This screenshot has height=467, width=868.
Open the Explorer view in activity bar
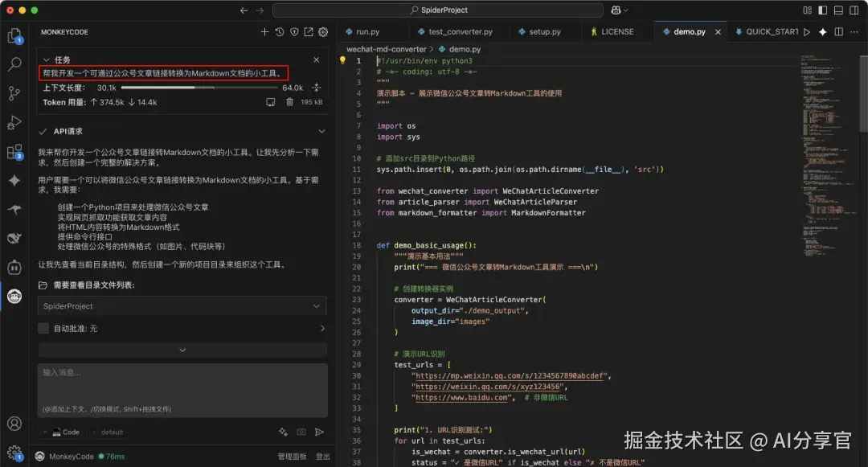(14, 36)
